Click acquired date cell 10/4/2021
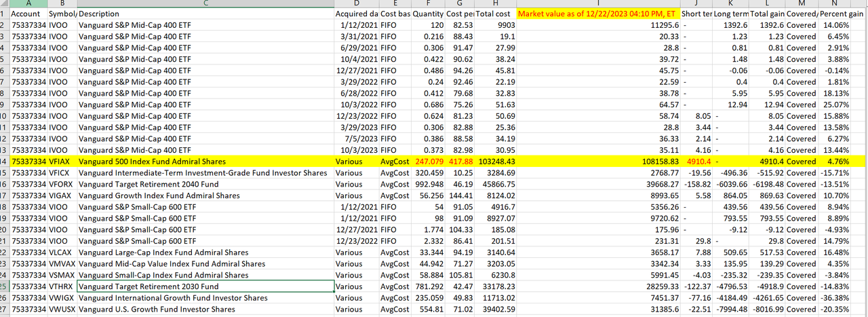This screenshot has height=317, width=868. point(356,59)
